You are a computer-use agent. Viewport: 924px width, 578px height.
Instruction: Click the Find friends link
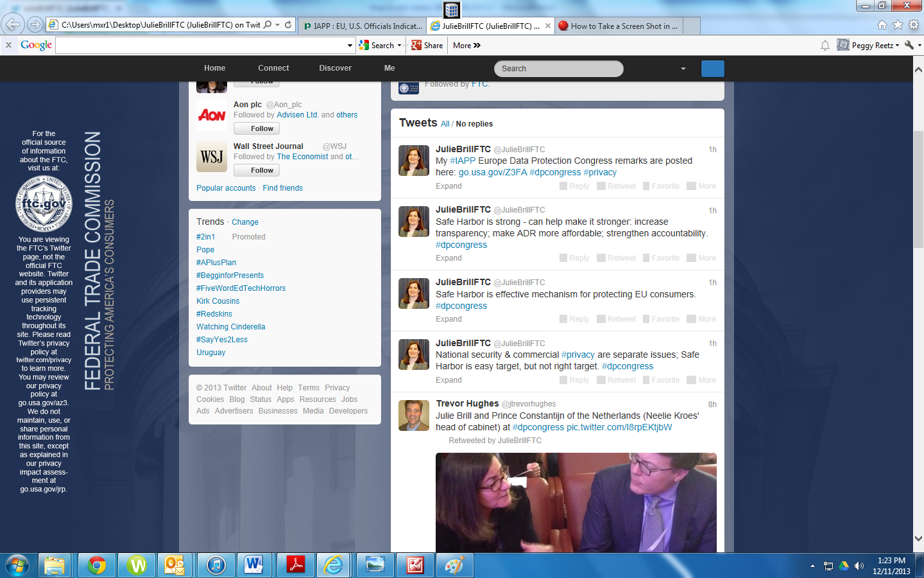pos(282,188)
